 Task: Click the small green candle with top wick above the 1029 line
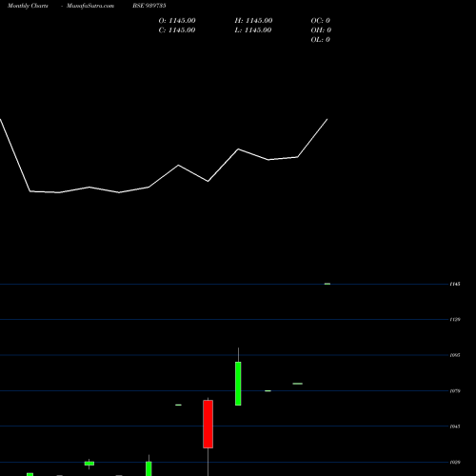point(89,464)
